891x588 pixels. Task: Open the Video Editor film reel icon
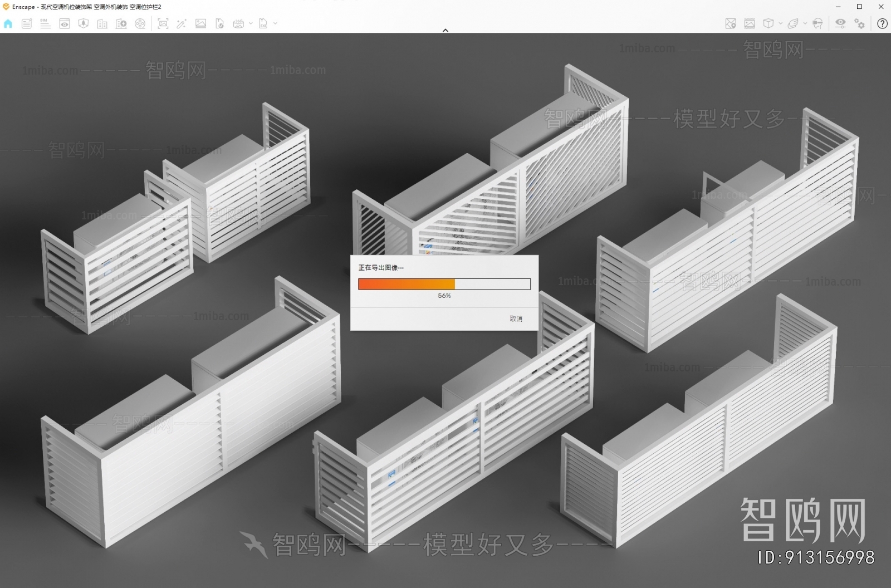point(140,23)
